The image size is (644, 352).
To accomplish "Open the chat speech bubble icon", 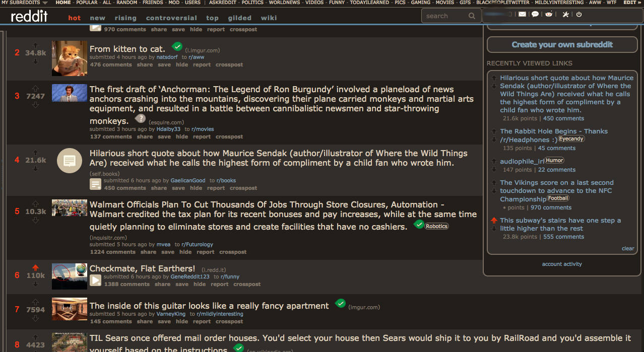I will tap(535, 15).
